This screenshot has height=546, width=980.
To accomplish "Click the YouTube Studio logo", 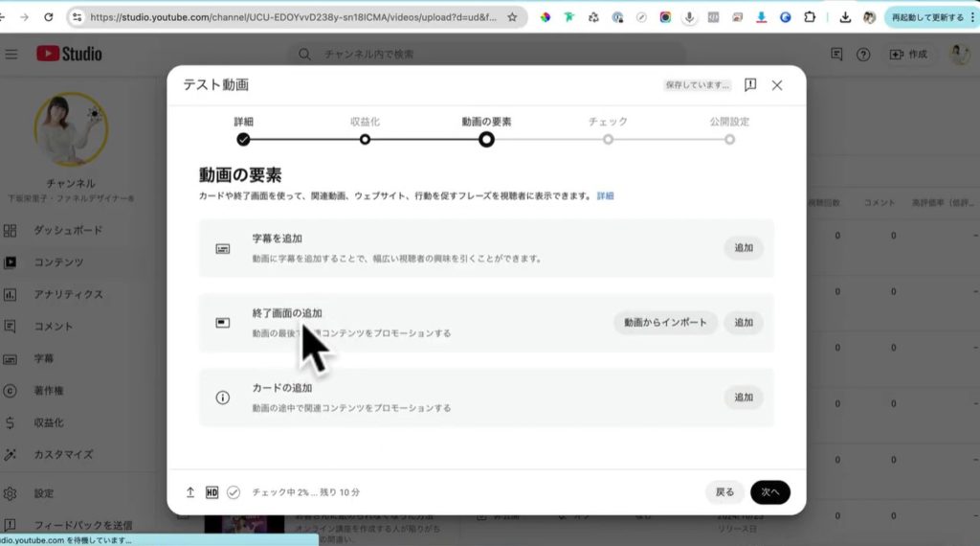I will (x=69, y=55).
